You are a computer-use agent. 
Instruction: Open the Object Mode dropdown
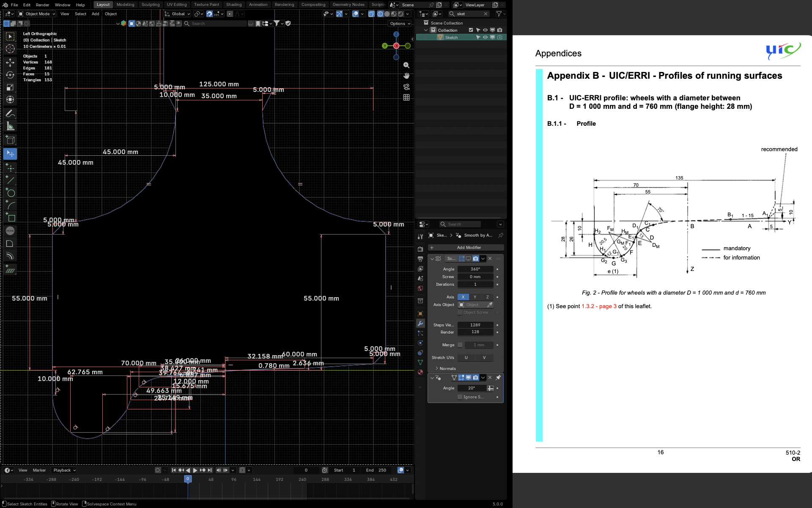point(37,14)
